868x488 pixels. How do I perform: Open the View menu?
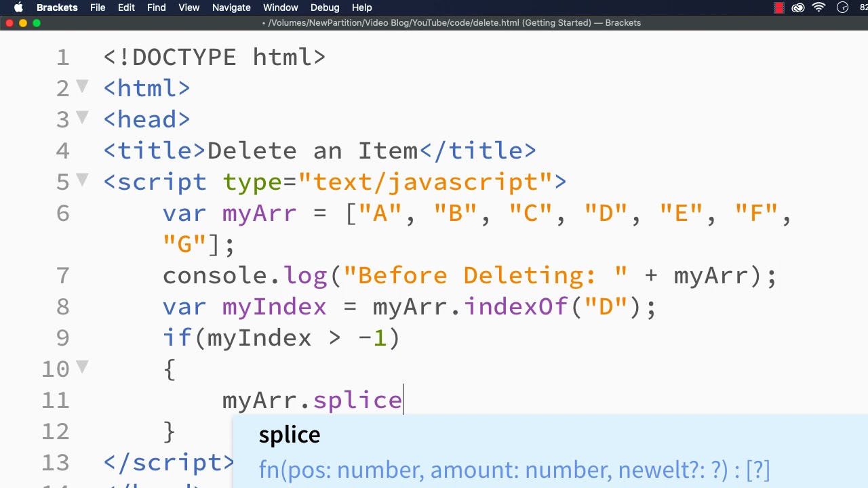click(189, 7)
